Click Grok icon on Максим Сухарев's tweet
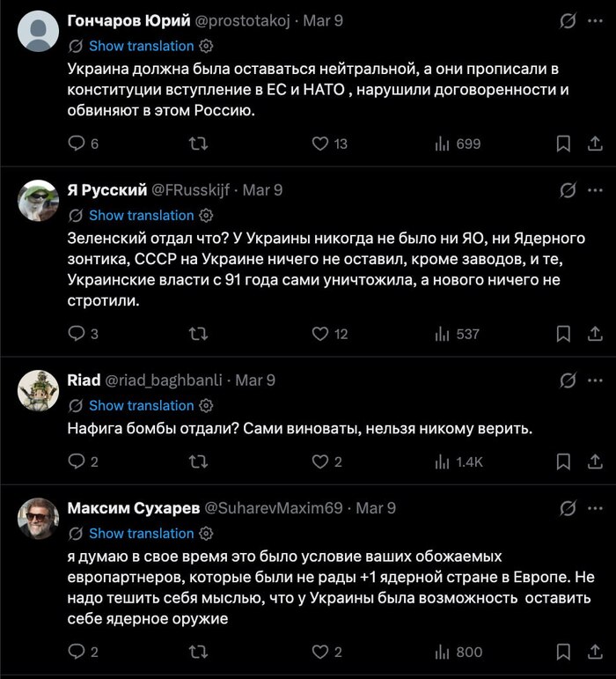 coord(568,508)
